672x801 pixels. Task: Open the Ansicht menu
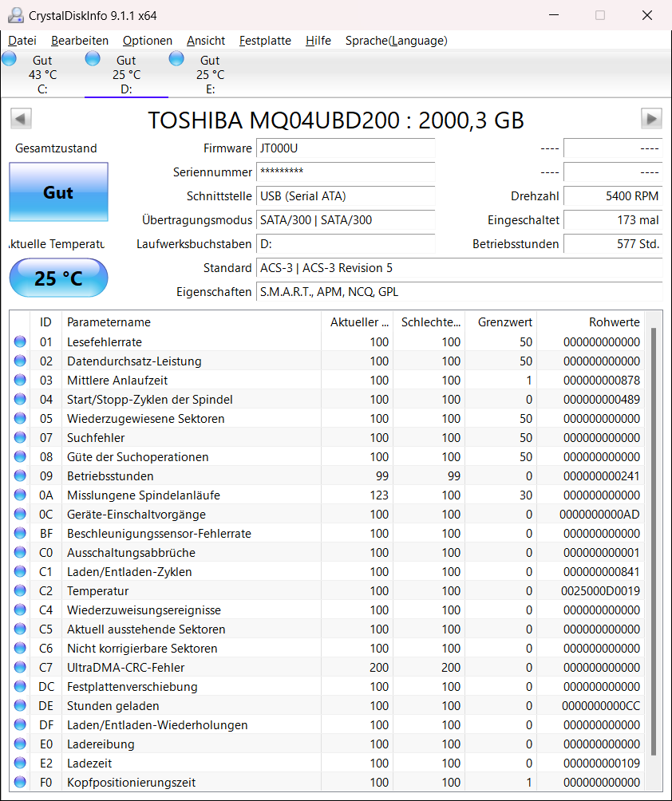pyautogui.click(x=206, y=41)
